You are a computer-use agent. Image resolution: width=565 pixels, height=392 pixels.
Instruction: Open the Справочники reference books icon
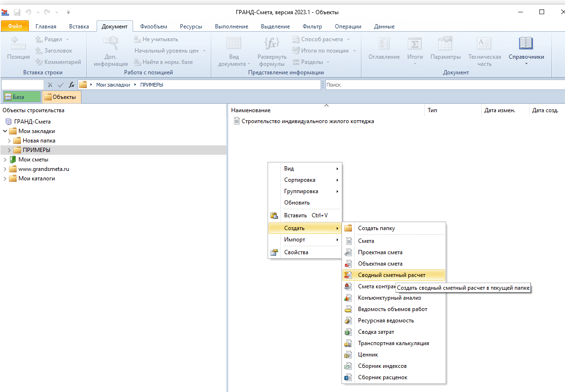tap(526, 44)
